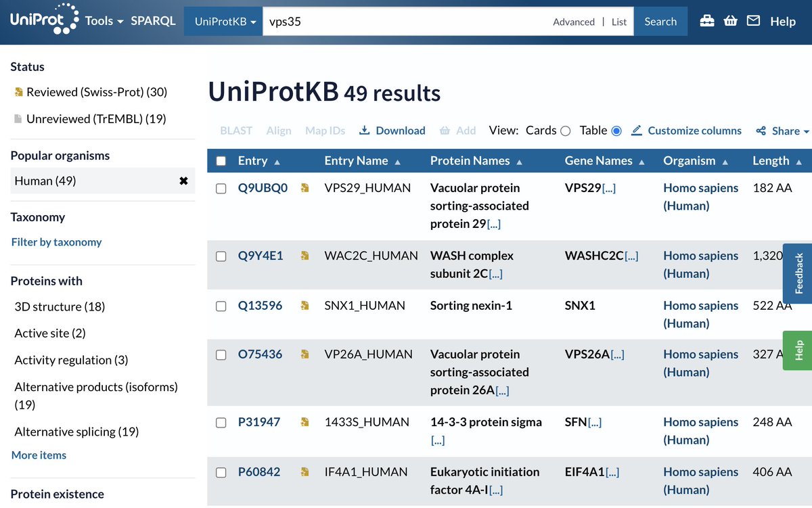This screenshot has width=812, height=508.
Task: Open the Tools dropdown menu
Action: tap(104, 21)
